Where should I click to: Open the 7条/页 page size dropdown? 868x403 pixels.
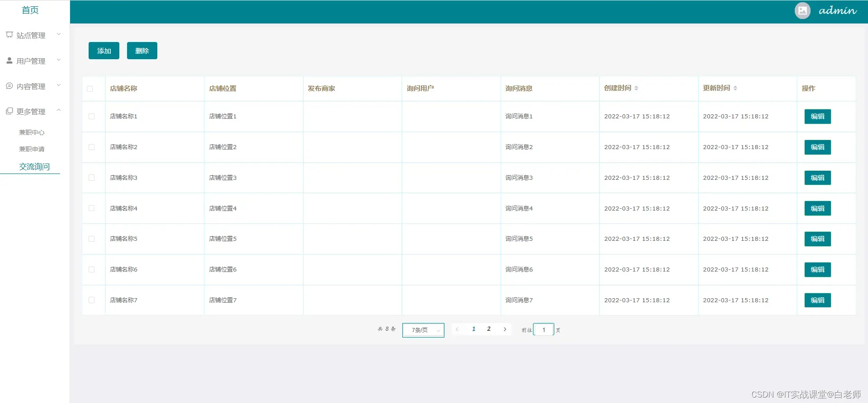coord(423,330)
